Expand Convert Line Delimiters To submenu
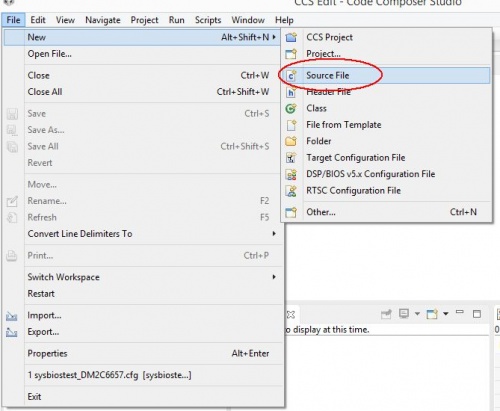Screen dimensions: 500x411 click(x=142, y=234)
